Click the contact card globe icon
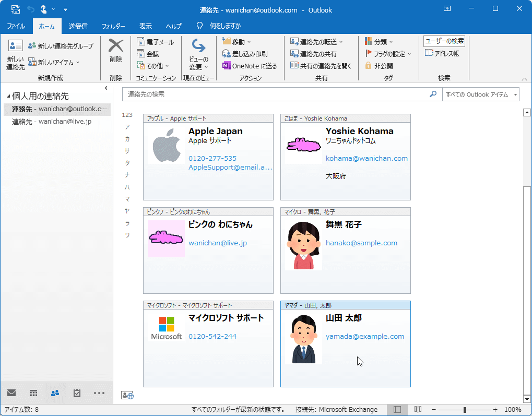 (127, 395)
